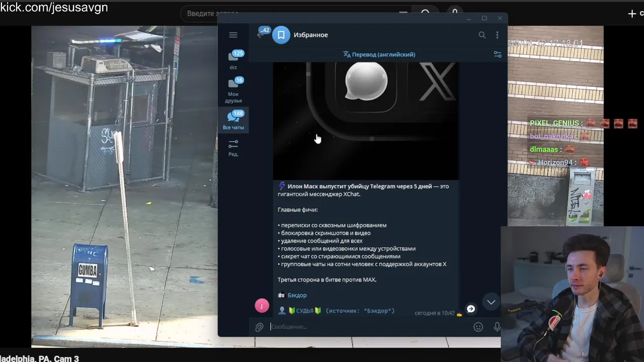Click the kick.com/jesusavgn address text

pyautogui.click(x=54, y=8)
